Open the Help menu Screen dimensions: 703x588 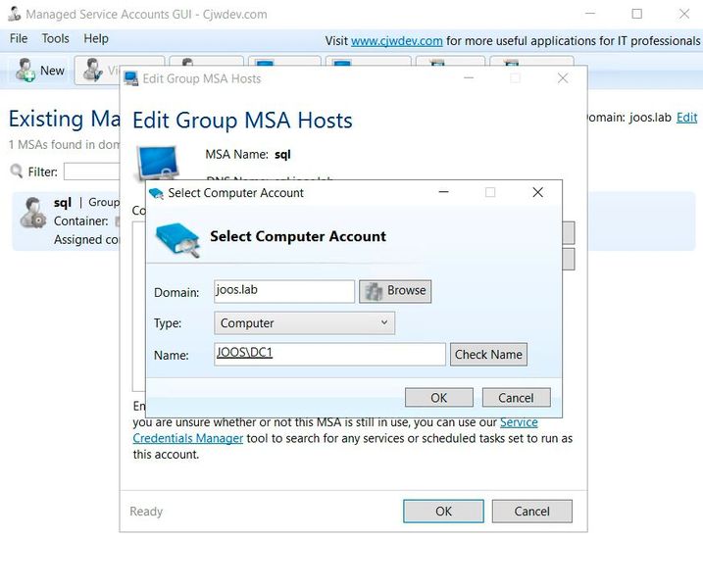pos(96,38)
